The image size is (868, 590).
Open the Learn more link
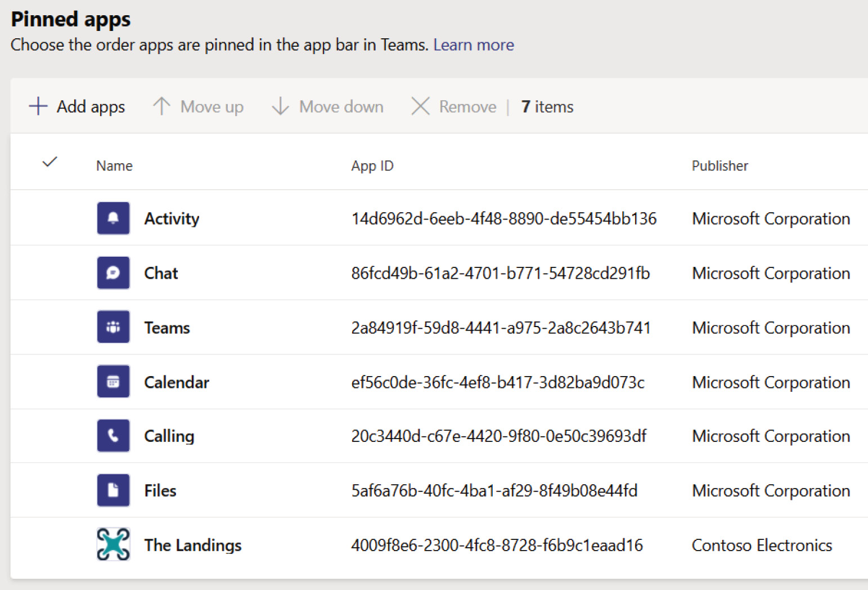[x=474, y=44]
